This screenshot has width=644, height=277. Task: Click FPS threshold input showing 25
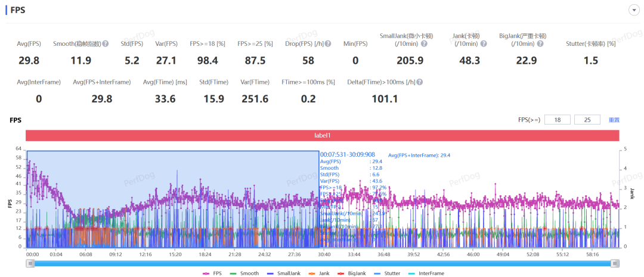tap(587, 120)
